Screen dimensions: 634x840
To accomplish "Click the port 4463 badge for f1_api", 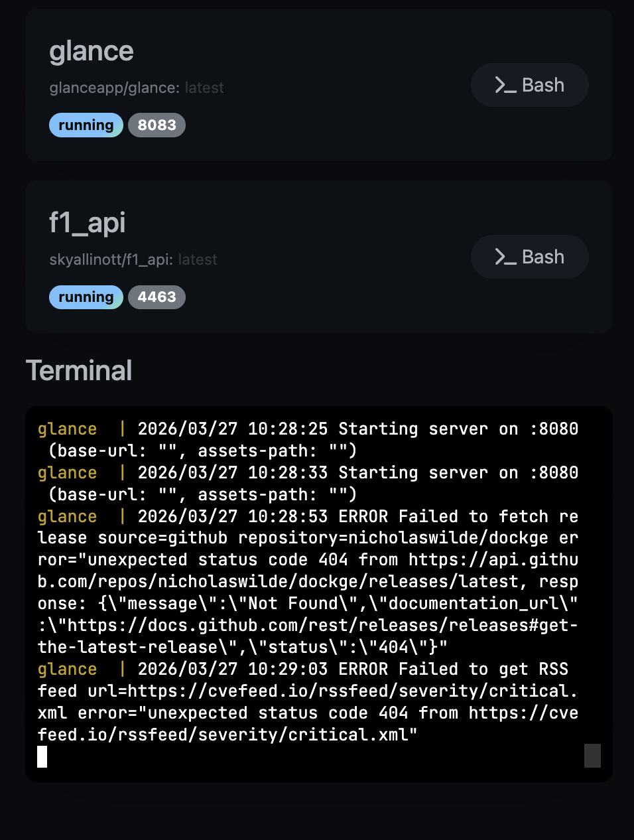I will [x=157, y=297].
